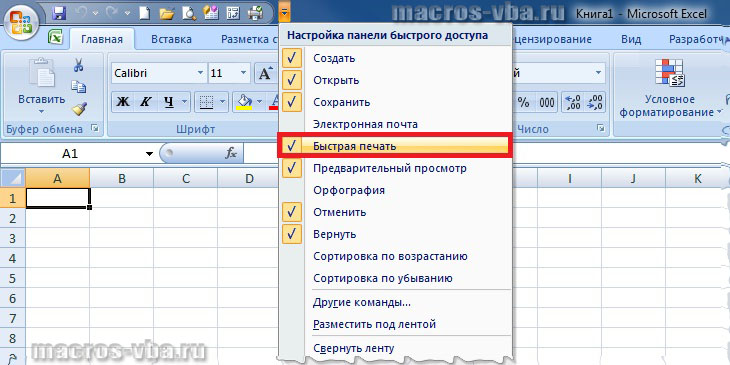Click New blank document icon in quick access

point(145,14)
